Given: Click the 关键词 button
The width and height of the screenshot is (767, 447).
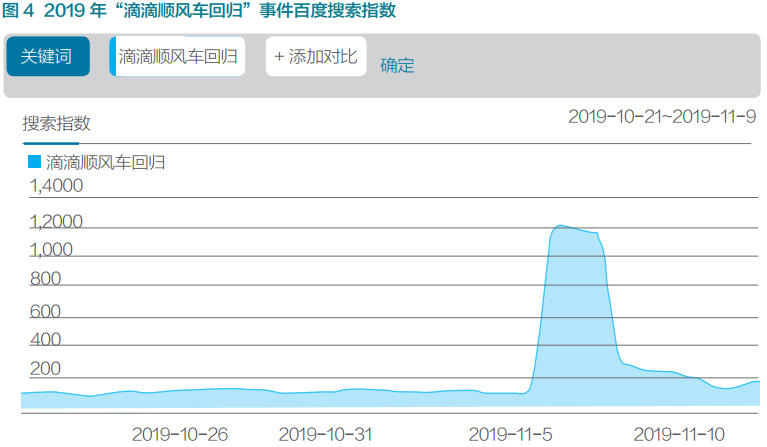Looking at the screenshot, I should click(x=48, y=56).
